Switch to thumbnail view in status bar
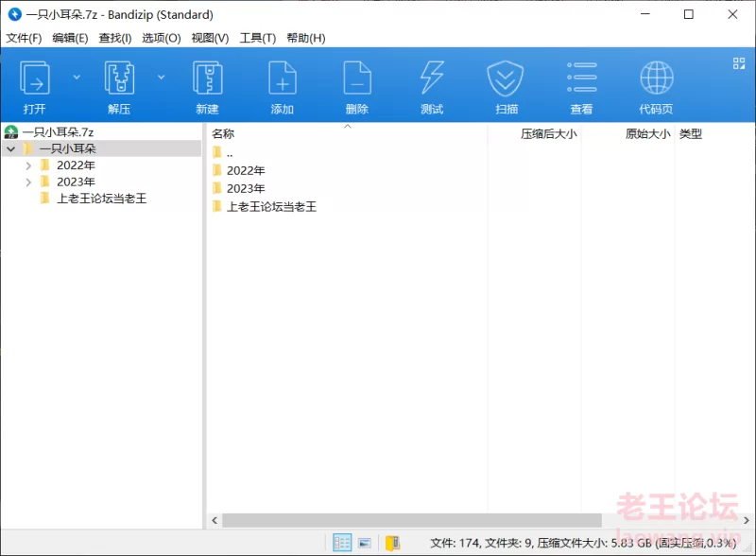The width and height of the screenshot is (756, 556). [x=365, y=543]
